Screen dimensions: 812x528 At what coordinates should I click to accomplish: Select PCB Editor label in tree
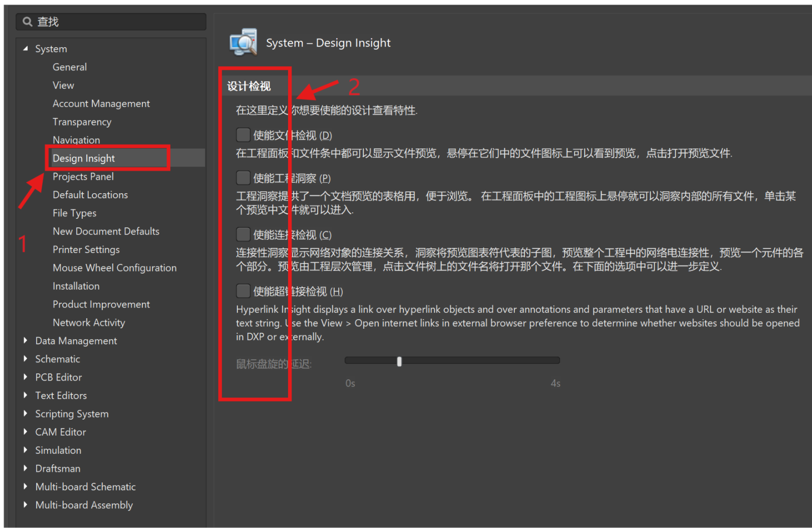click(59, 377)
